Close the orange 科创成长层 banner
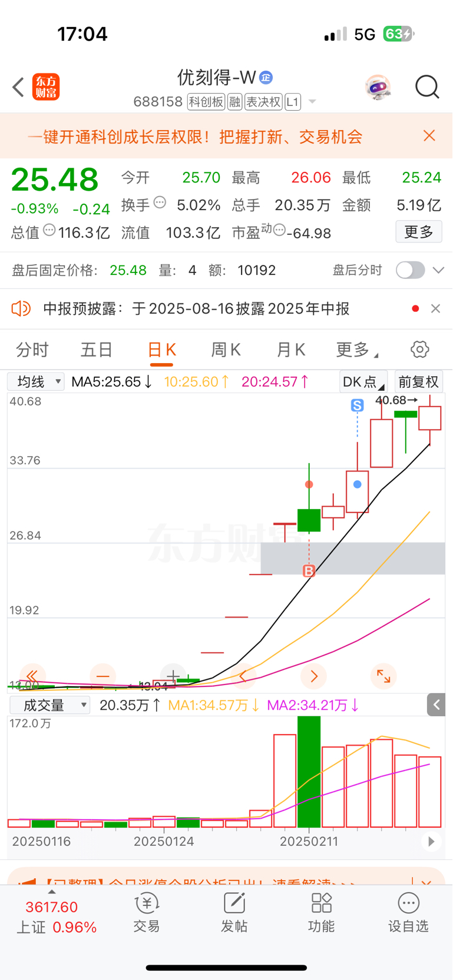Image resolution: width=453 pixels, height=980 pixels. pyautogui.click(x=429, y=136)
